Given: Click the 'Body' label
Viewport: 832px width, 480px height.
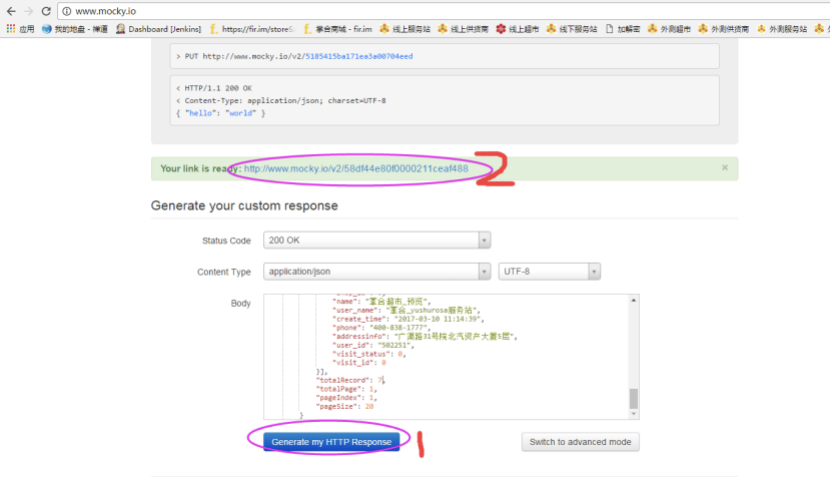Looking at the screenshot, I should (241, 303).
